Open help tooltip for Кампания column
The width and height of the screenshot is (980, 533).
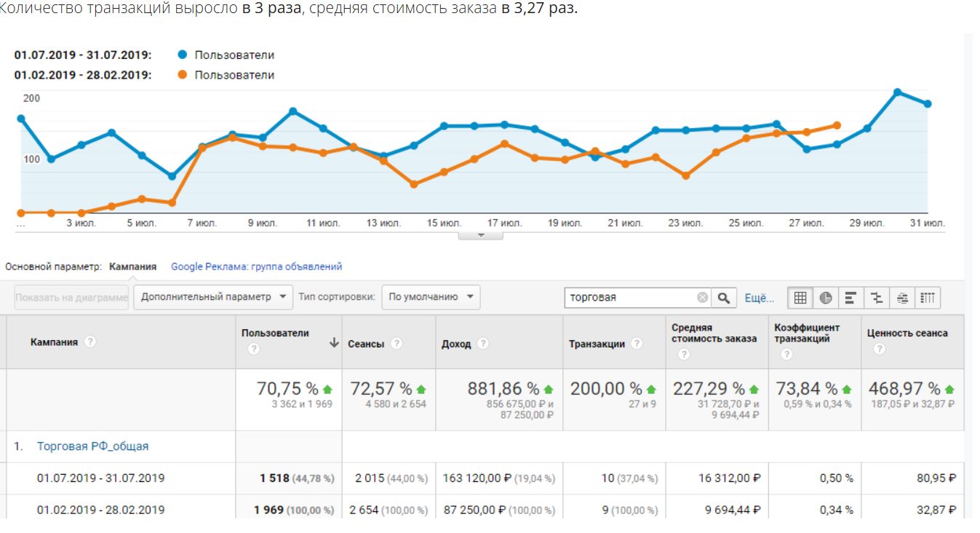(90, 341)
